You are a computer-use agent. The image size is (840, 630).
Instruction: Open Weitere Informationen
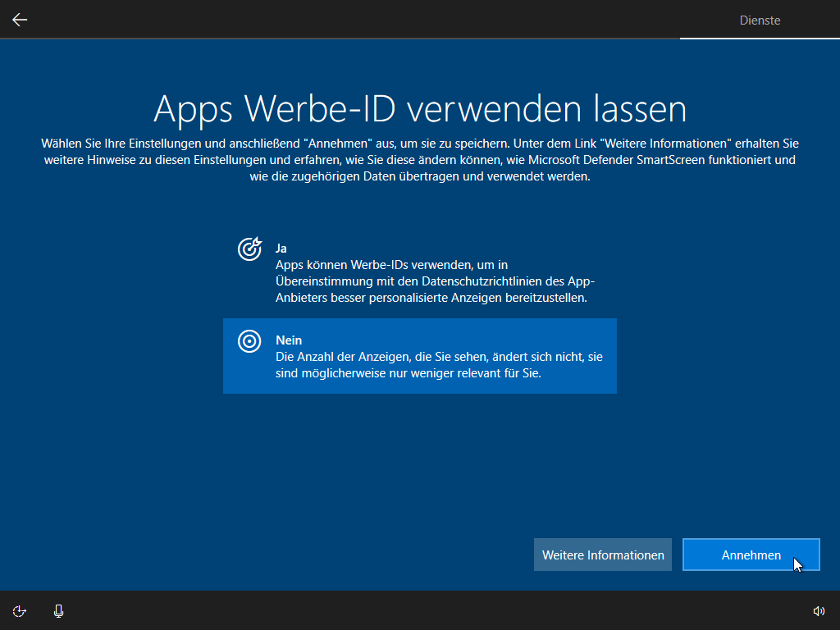[603, 555]
